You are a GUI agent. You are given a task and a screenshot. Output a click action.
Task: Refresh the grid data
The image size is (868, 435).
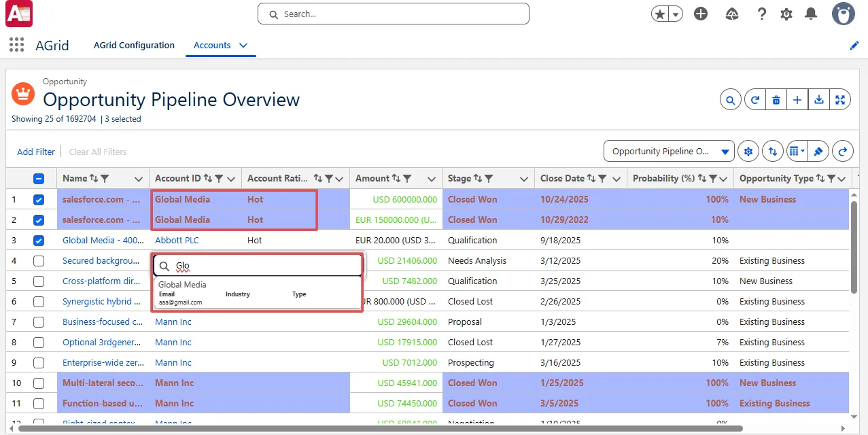click(755, 100)
